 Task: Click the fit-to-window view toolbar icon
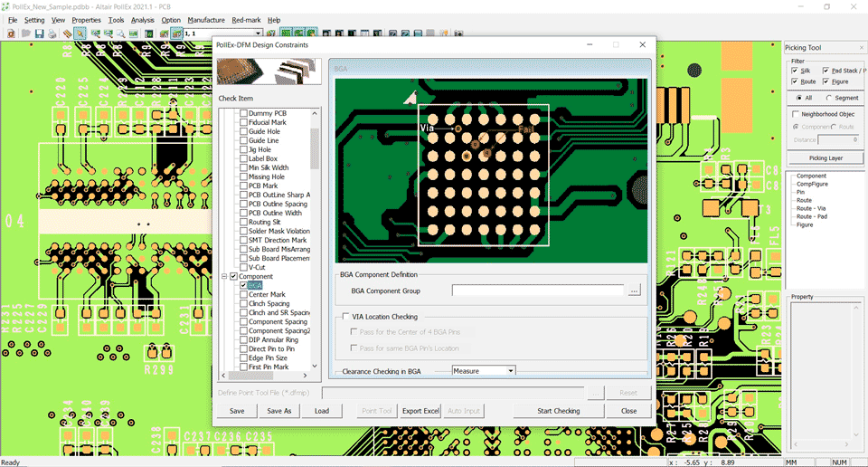(x=134, y=33)
